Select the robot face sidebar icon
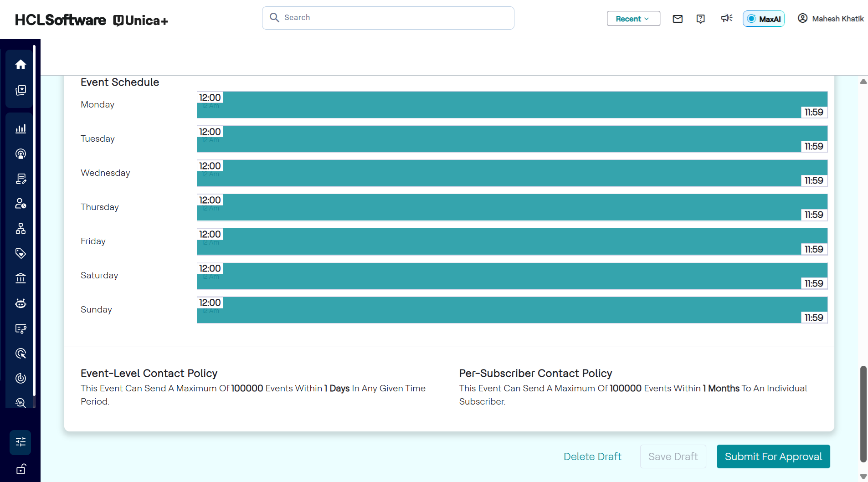 point(21,303)
